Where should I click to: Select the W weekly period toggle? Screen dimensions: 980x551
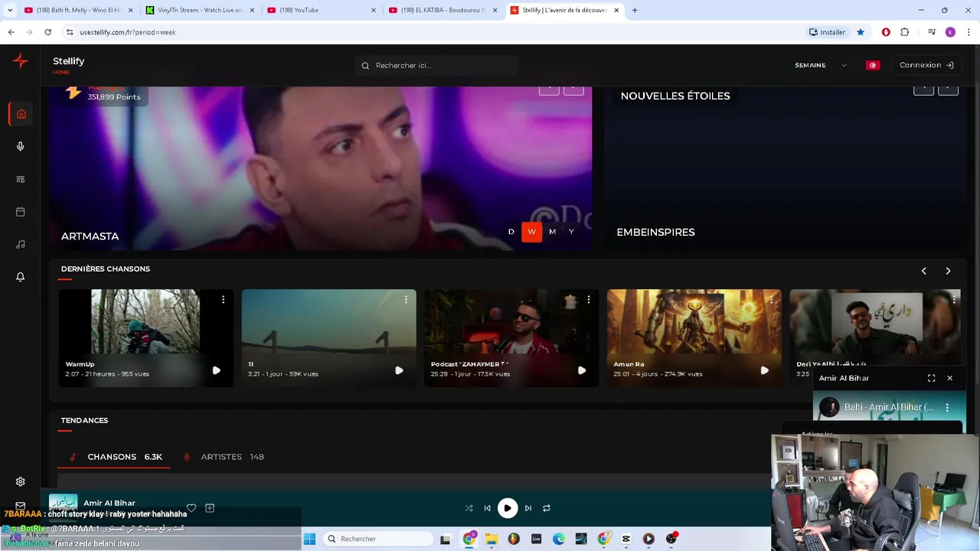coord(531,232)
